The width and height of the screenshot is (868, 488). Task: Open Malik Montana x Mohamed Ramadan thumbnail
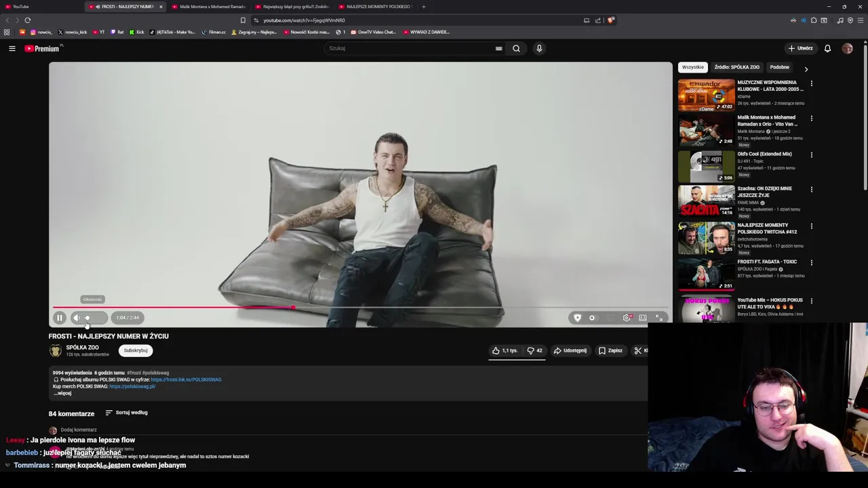pos(706,130)
